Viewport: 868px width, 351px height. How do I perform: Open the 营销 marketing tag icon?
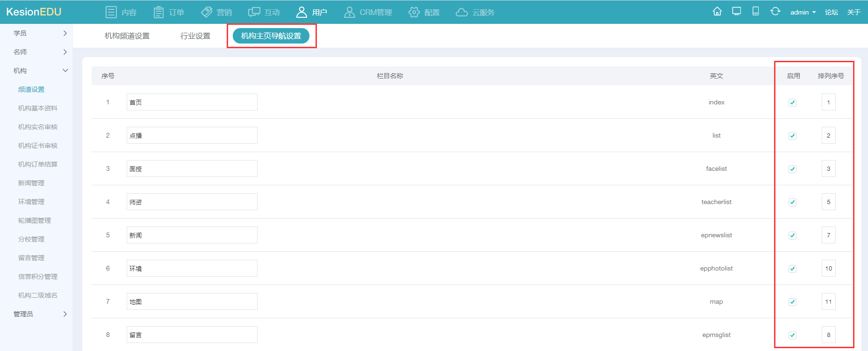[x=207, y=12]
